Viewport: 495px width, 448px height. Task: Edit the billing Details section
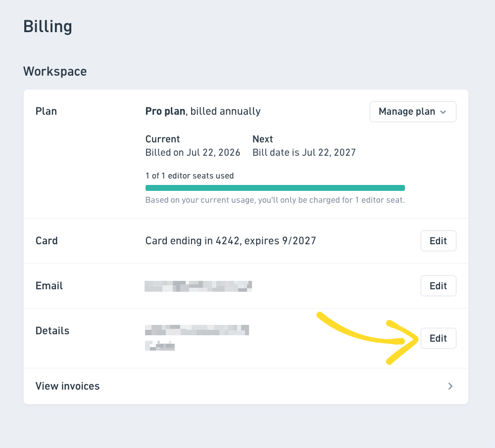438,338
